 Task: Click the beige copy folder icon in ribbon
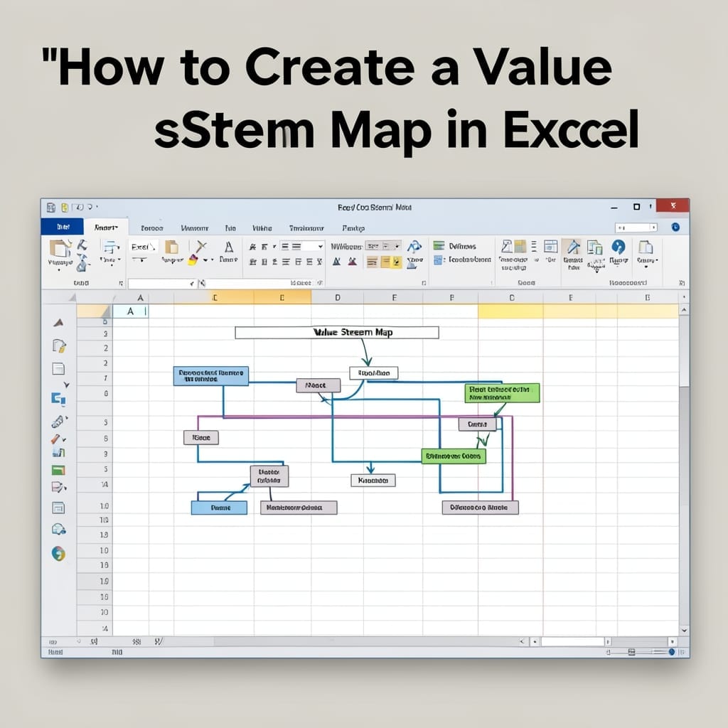coord(172,247)
